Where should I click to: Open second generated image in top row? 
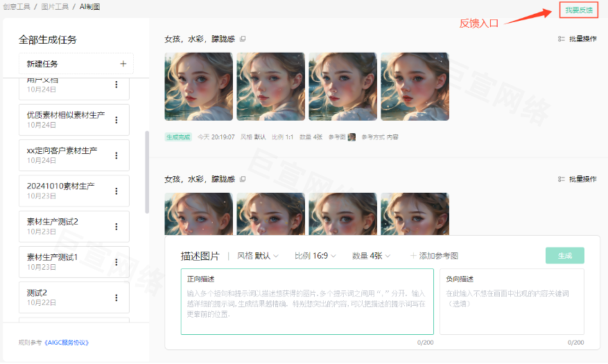point(270,87)
